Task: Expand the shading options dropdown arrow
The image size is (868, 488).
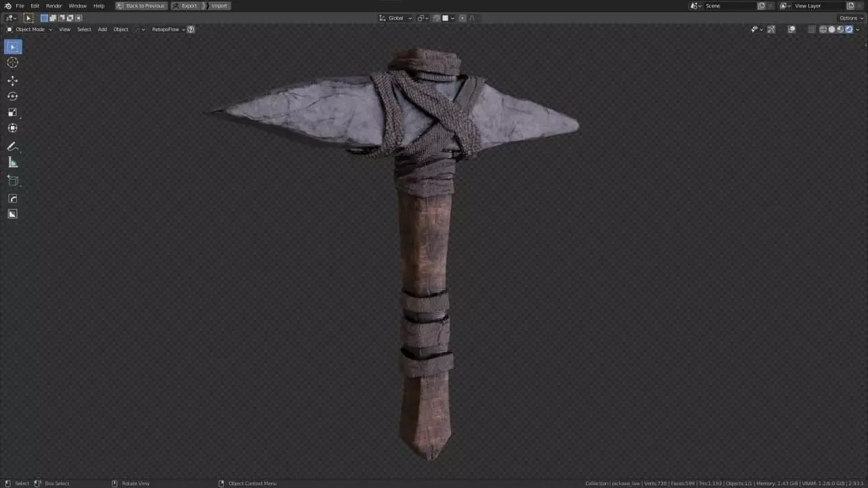Action: [858, 29]
